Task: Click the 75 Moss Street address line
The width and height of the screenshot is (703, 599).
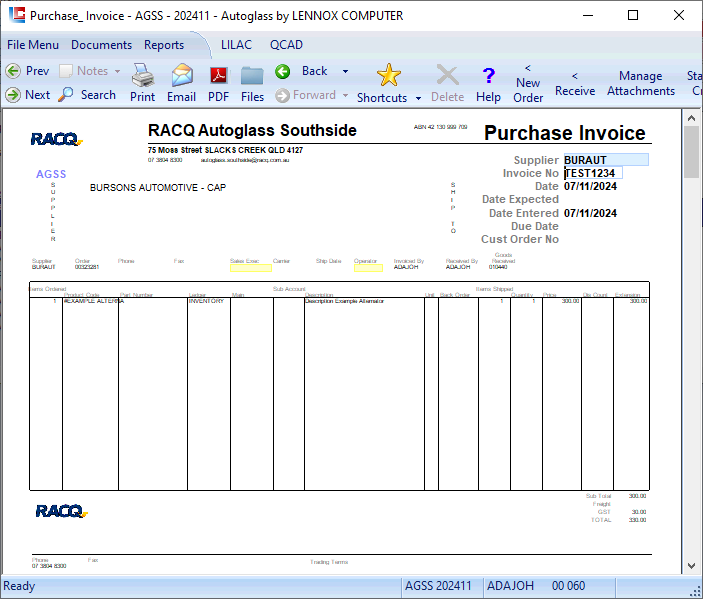Action: (226, 150)
